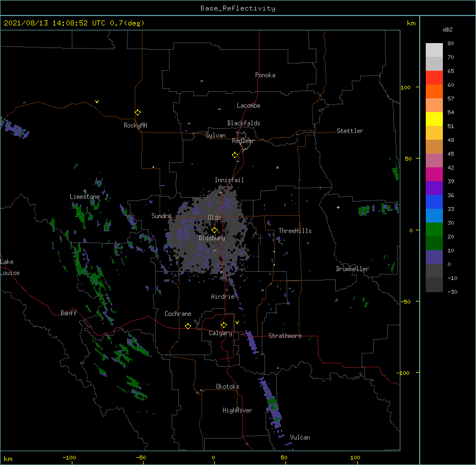476x465 pixels.
Task: Click the Airdrie city label
Action: click(x=223, y=297)
